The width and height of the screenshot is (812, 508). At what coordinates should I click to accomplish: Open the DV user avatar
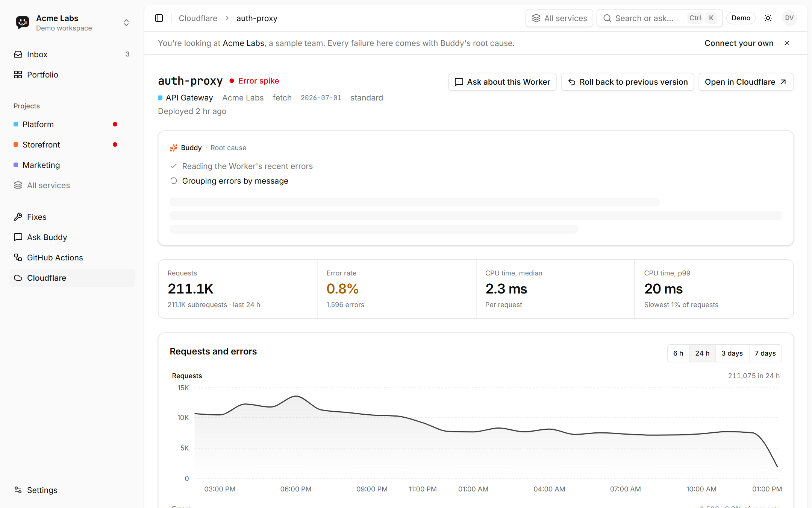click(789, 18)
